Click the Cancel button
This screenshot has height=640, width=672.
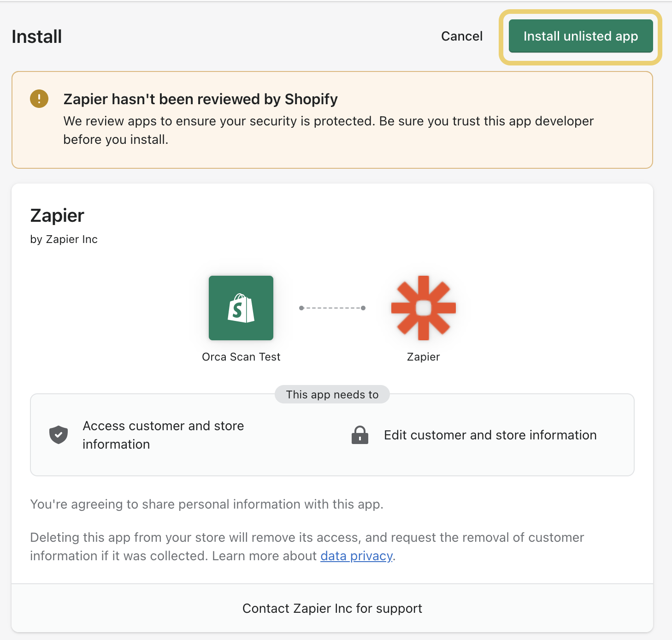coord(461,36)
